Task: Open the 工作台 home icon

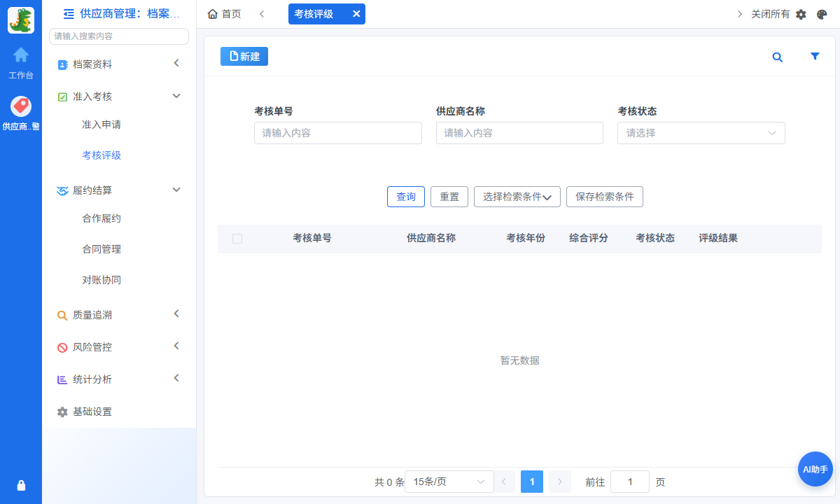Action: pos(21,55)
